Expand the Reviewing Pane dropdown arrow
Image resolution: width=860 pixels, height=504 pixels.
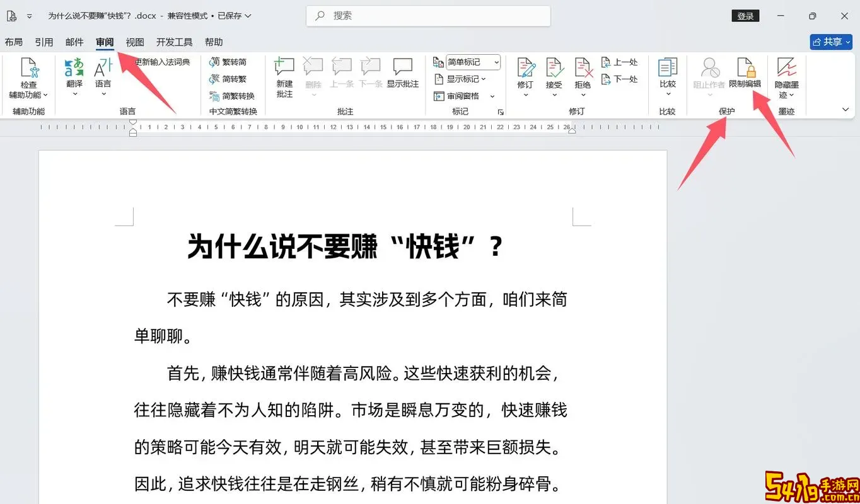492,96
